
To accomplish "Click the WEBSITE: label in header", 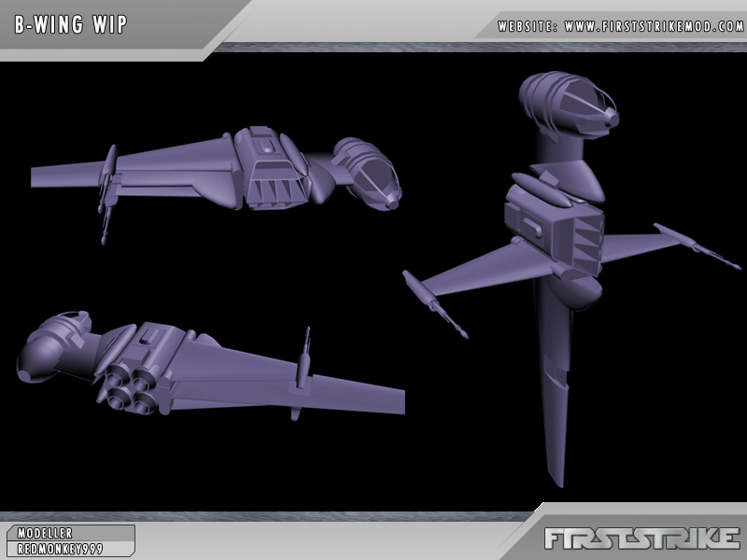I will 527,26.
